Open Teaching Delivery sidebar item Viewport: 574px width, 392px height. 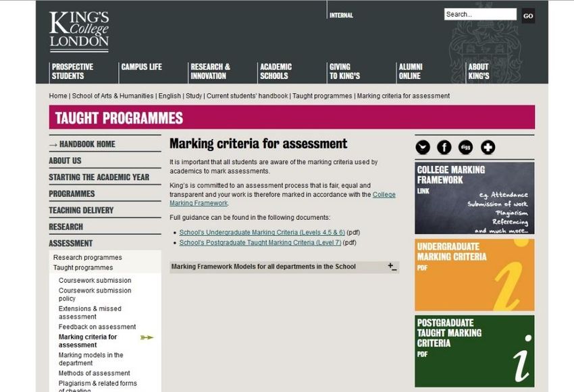pos(81,211)
